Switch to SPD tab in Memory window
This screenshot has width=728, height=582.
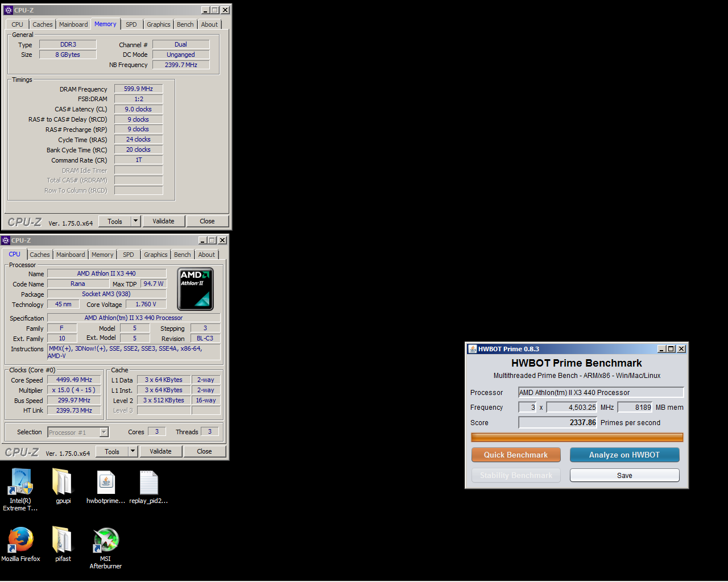coord(131,24)
